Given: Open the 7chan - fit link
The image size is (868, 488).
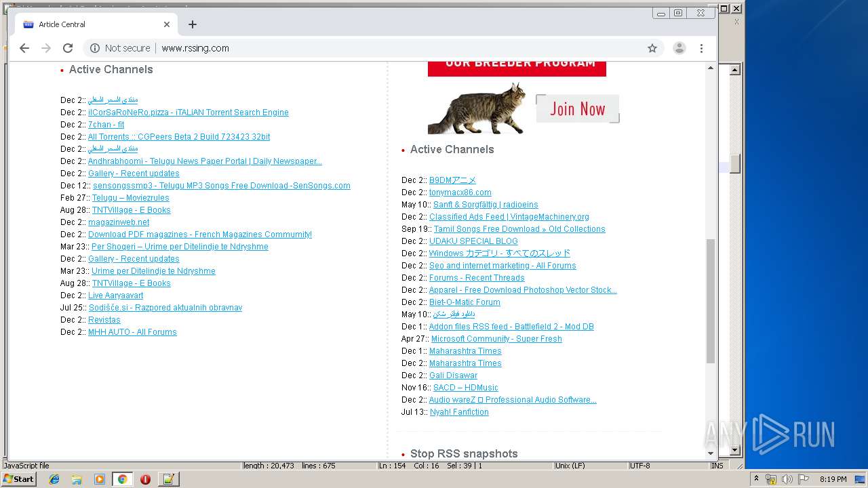Looking at the screenshot, I should [106, 125].
